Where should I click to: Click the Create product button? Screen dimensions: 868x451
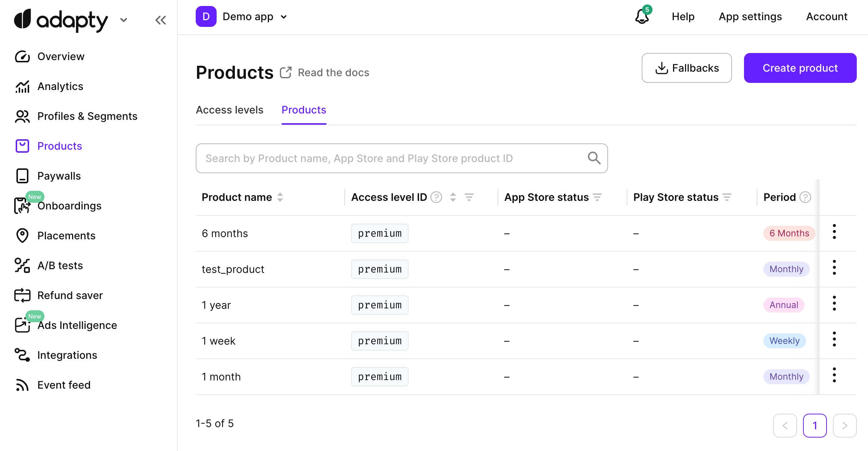click(x=800, y=68)
